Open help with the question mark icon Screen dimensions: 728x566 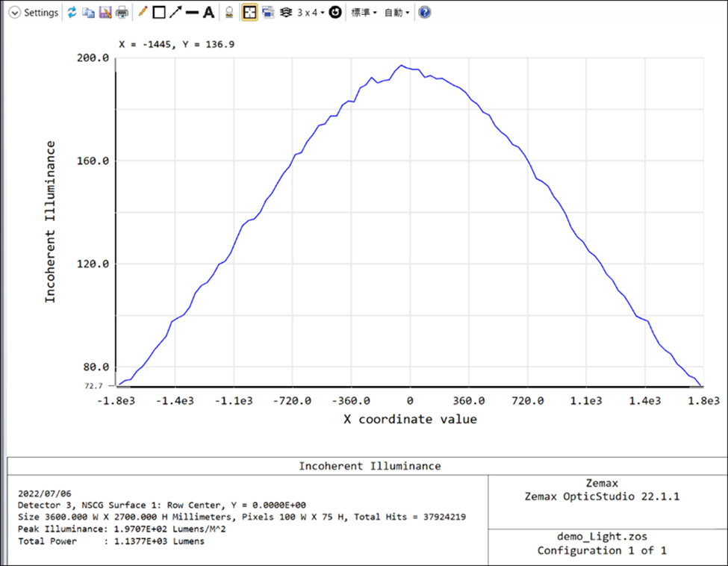click(x=424, y=13)
